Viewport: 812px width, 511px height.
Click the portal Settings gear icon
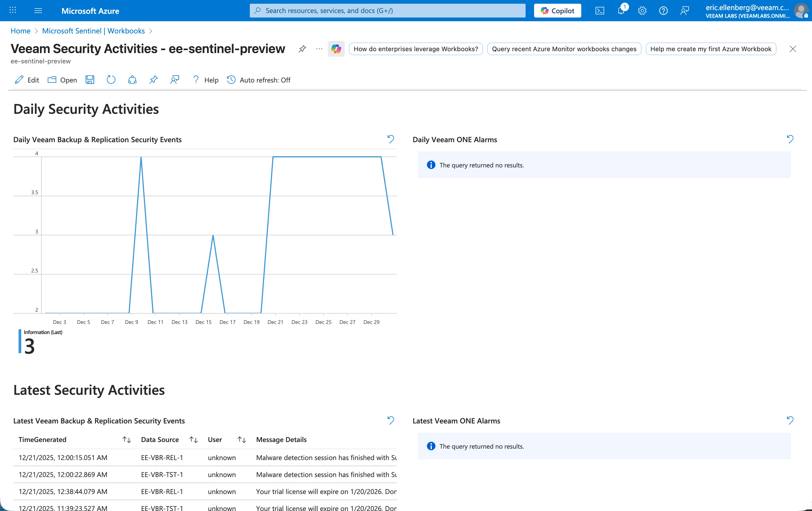coord(642,11)
